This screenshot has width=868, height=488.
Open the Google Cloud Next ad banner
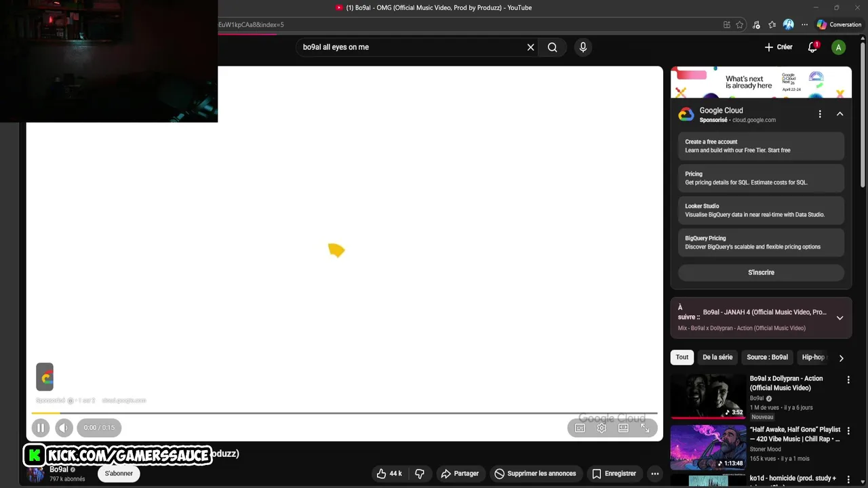761,82
